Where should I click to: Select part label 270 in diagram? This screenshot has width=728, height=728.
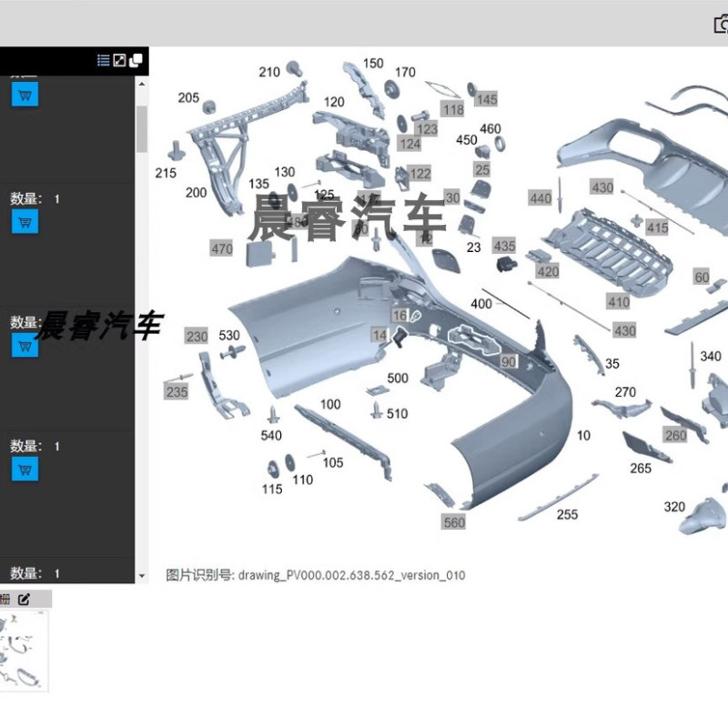pos(625,392)
